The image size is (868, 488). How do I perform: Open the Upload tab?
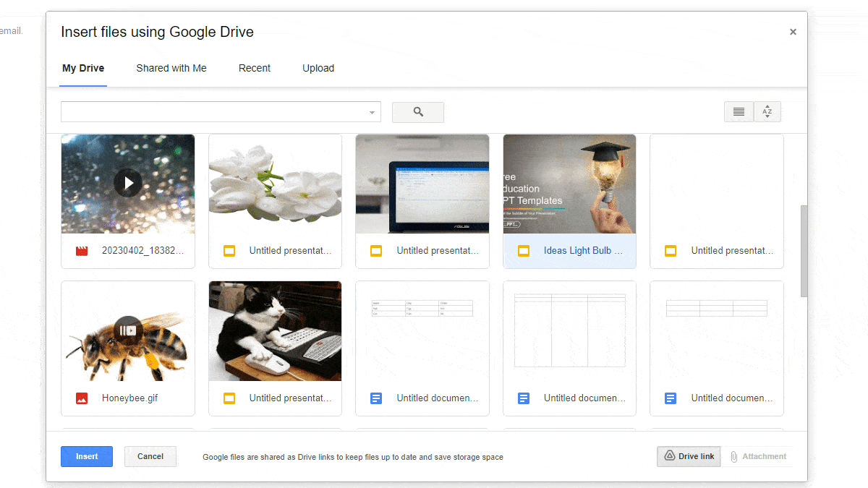click(x=318, y=68)
